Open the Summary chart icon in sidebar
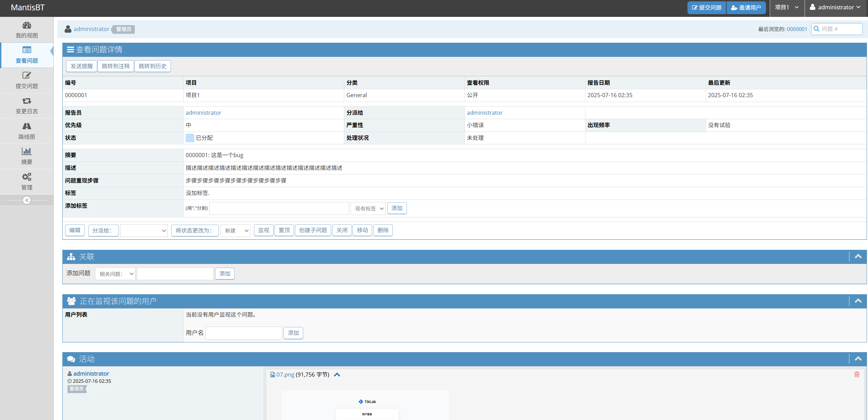This screenshot has width=868, height=420. tap(27, 151)
